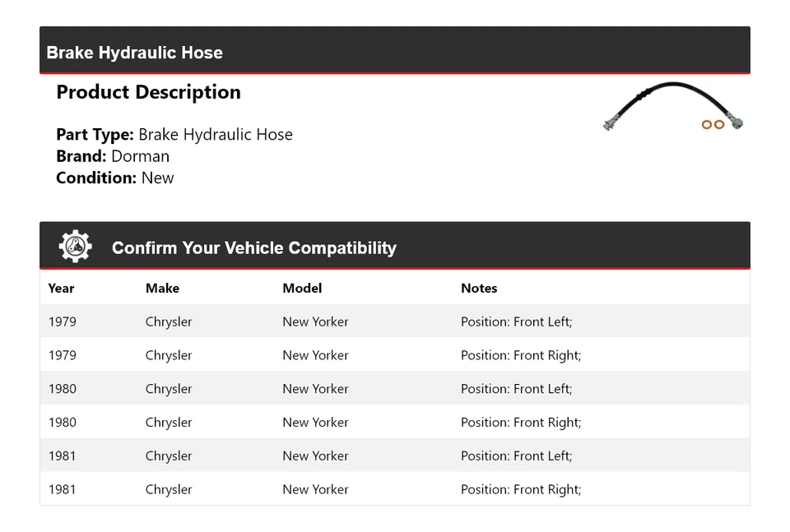
Task: Select "New Yorker" in 1980 Front Left row
Action: pyautogui.click(x=315, y=389)
